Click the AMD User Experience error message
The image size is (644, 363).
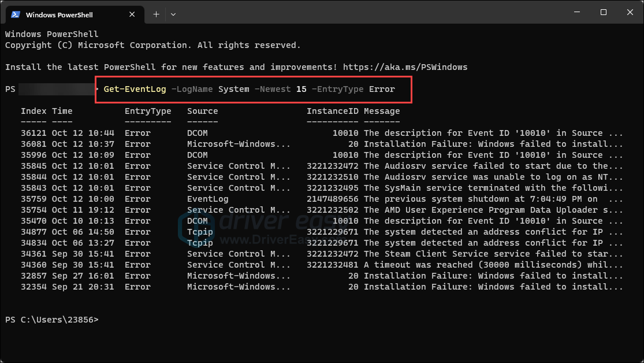493,210
